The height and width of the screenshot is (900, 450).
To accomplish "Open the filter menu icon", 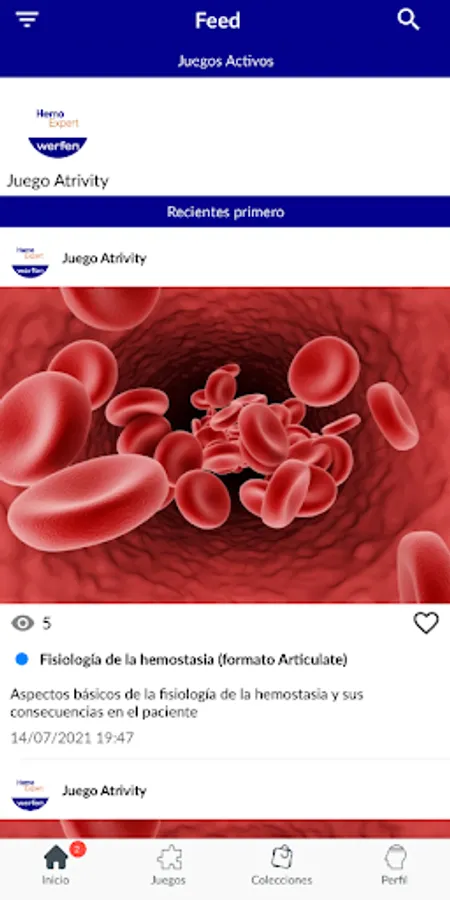I will coord(27,19).
